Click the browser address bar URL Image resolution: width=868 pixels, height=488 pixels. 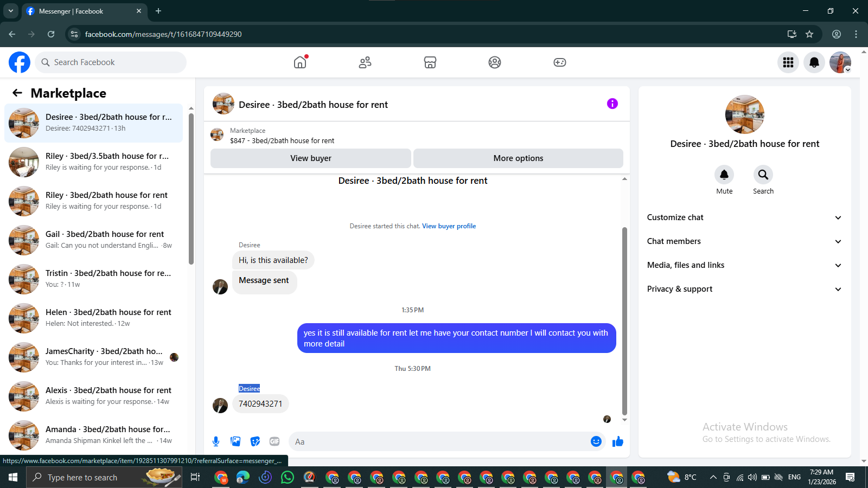[163, 34]
